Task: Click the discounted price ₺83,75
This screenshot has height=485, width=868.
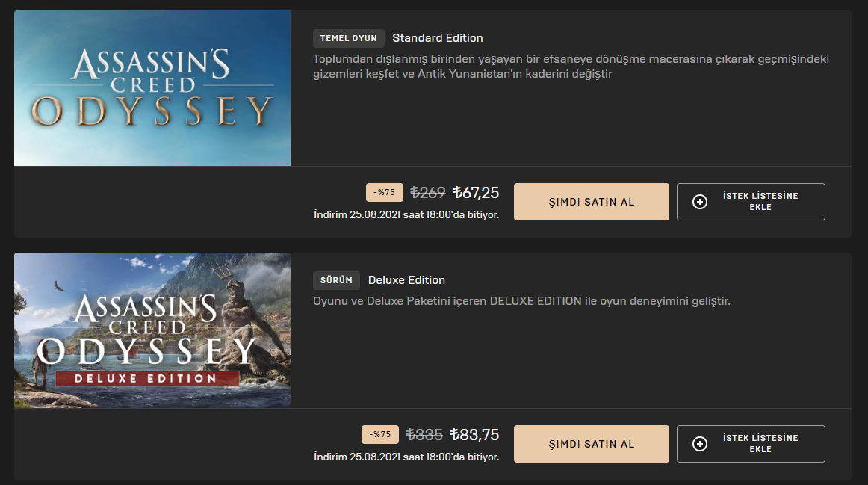Action: click(x=474, y=435)
